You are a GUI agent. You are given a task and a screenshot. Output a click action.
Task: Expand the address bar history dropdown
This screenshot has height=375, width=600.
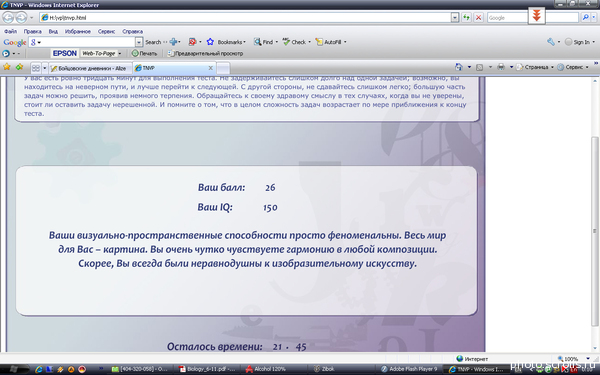click(455, 18)
